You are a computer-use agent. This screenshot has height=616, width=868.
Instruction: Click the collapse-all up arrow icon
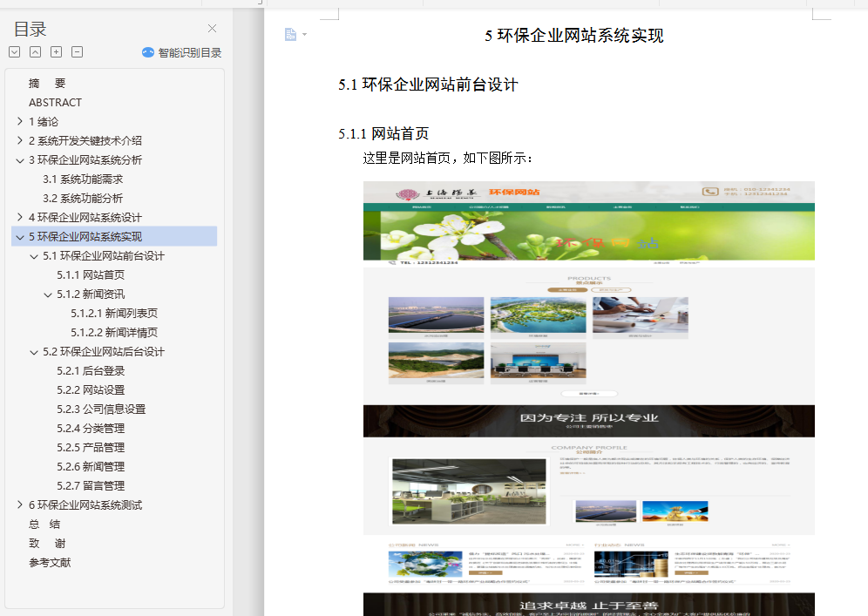[36, 52]
